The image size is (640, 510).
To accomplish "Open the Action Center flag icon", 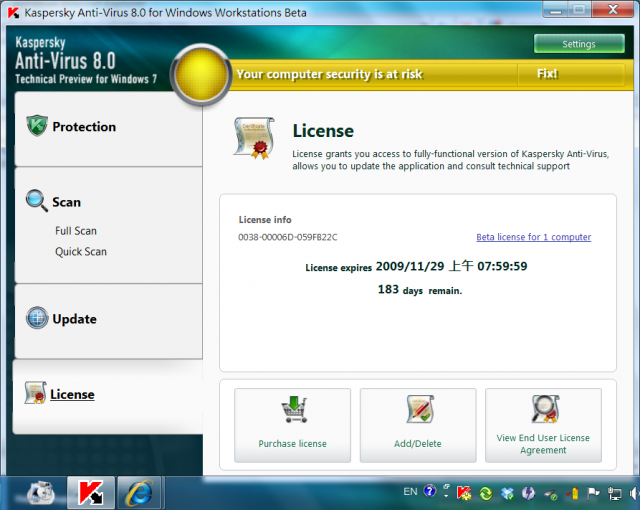I will click(593, 494).
